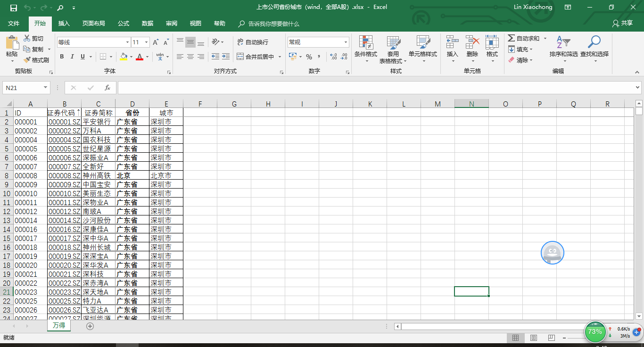Image resolution: width=644 pixels, height=347 pixels.
Task: Toggle wrap text (自动换行)
Action: pos(253,42)
